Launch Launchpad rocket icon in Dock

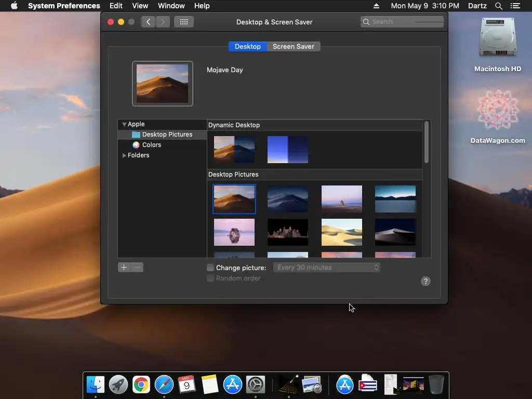(x=118, y=384)
